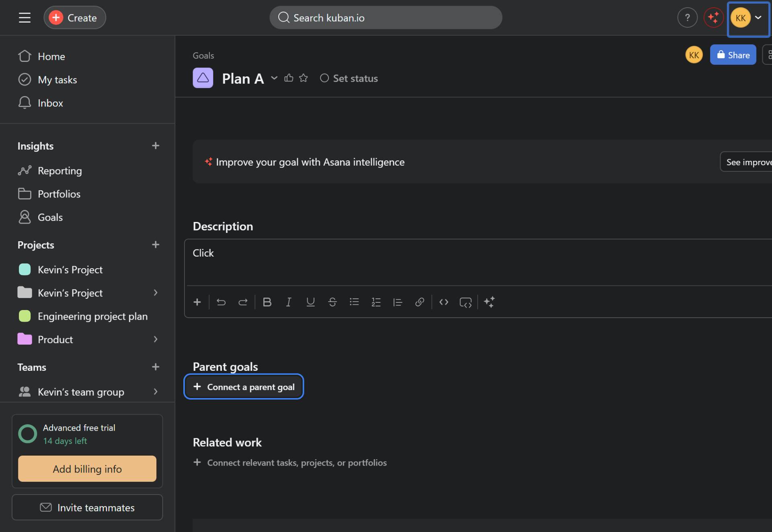Add a new item to Insights

point(156,146)
